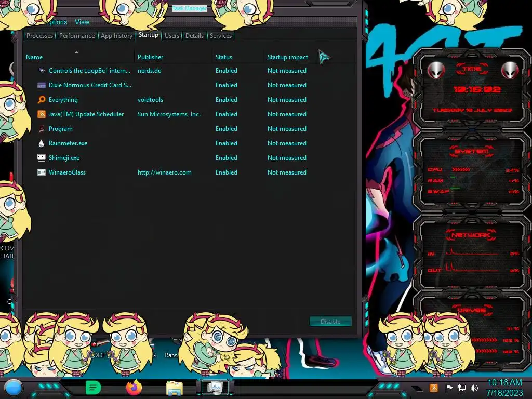Click the left alien head in Time widget
Viewport: 532px width, 399px height.
pyautogui.click(x=436, y=70)
